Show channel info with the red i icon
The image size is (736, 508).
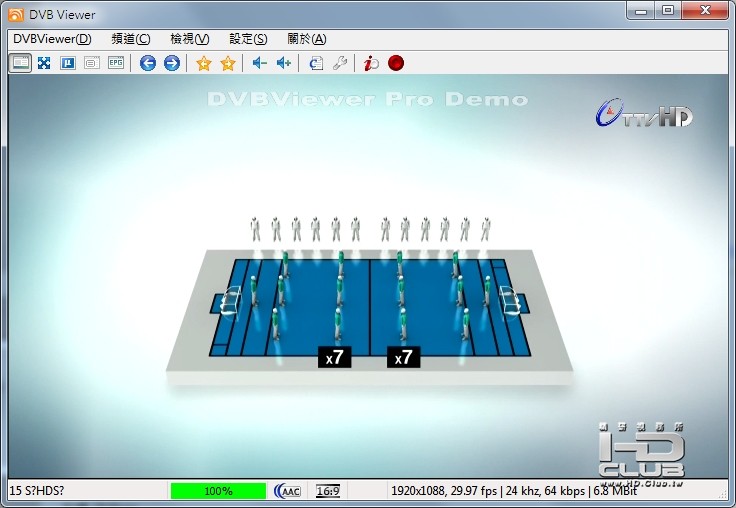[371, 63]
